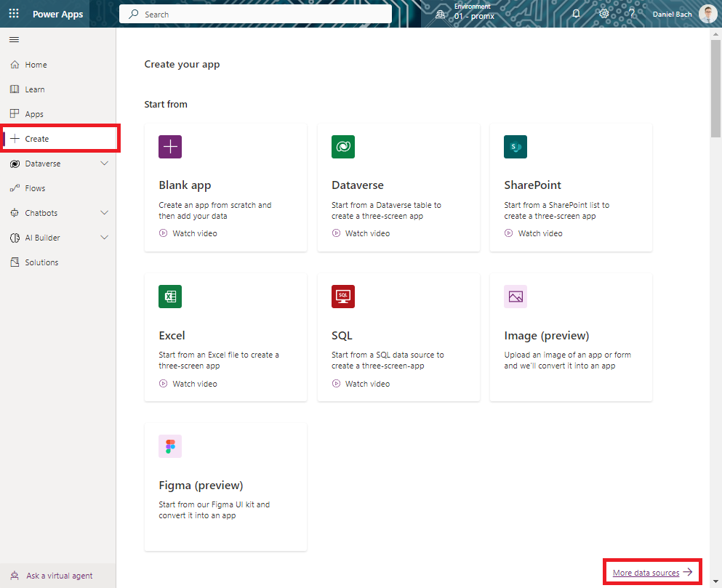
Task: Open notifications bell icon
Action: 576,14
